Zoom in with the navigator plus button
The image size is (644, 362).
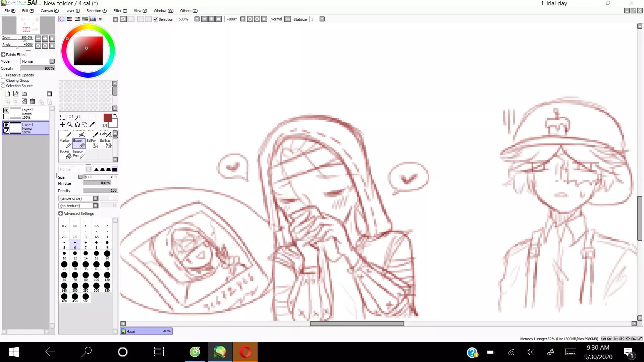pyautogui.click(x=45, y=39)
